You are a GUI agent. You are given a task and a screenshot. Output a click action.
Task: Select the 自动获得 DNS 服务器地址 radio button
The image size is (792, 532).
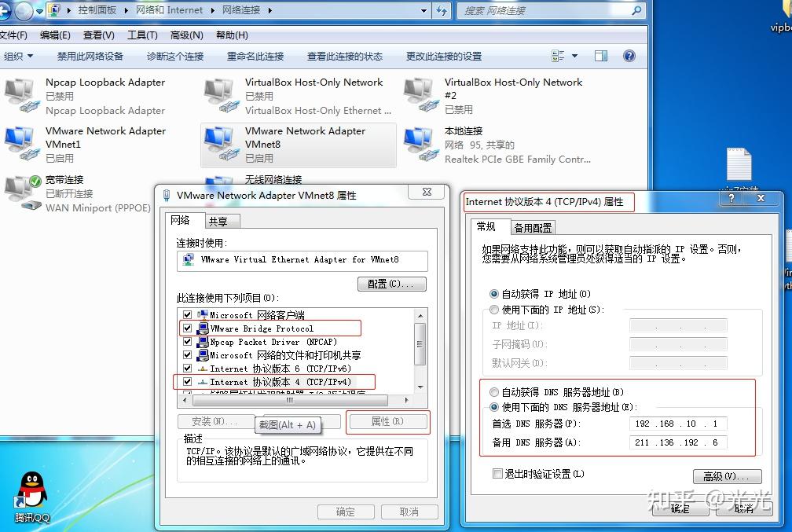pos(495,392)
